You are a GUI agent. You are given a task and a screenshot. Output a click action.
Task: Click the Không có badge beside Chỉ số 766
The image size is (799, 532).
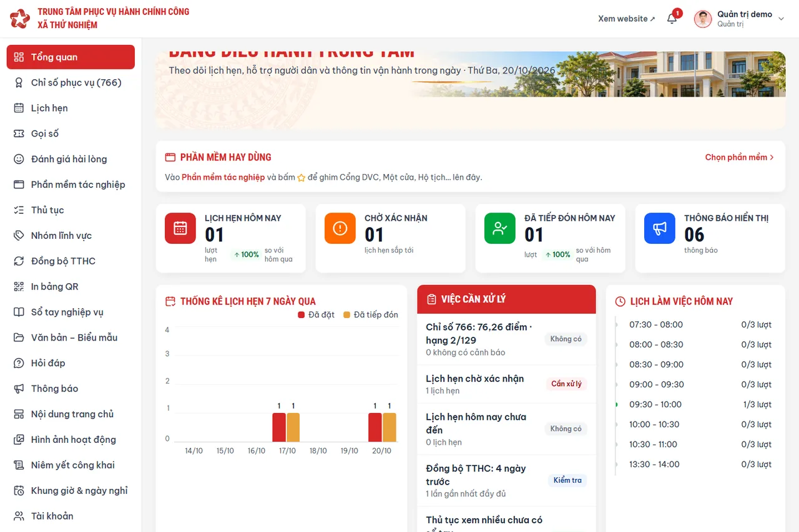[x=566, y=339]
